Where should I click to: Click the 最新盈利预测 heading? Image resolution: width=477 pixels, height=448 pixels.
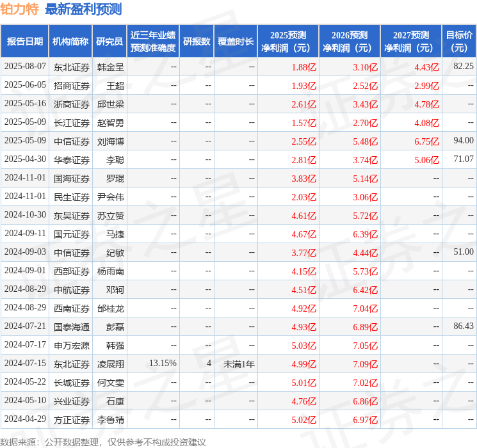[x=83, y=9]
